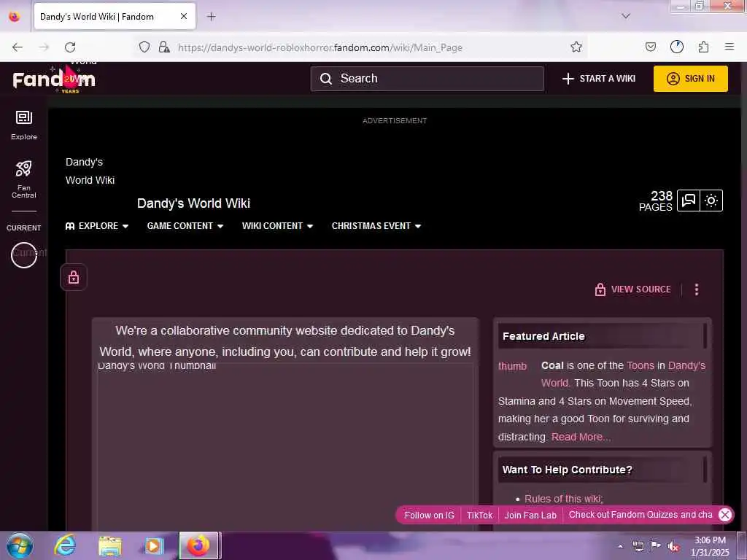Screen dimensions: 747x560
Task: Open Check out Fandom Quizzes link
Action: 640,515
